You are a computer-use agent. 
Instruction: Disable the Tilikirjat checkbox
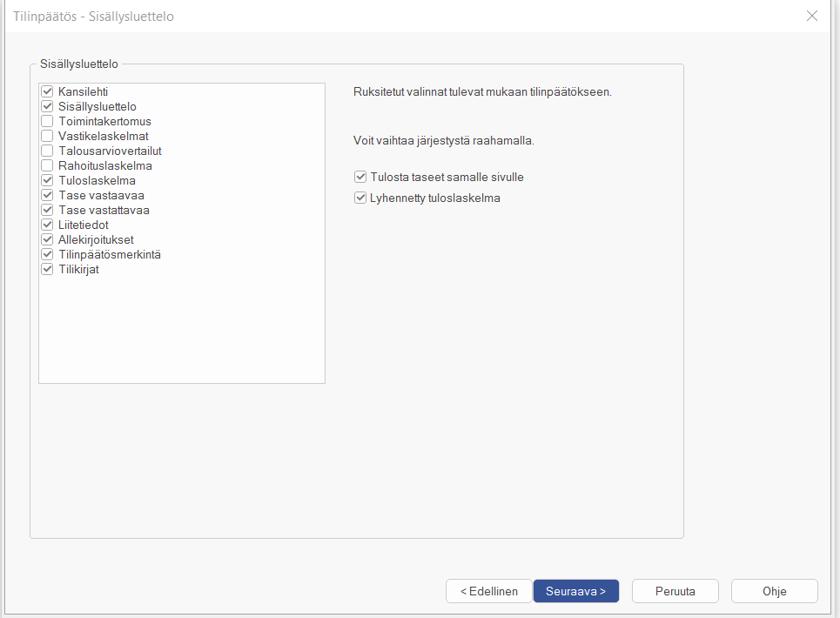(48, 269)
